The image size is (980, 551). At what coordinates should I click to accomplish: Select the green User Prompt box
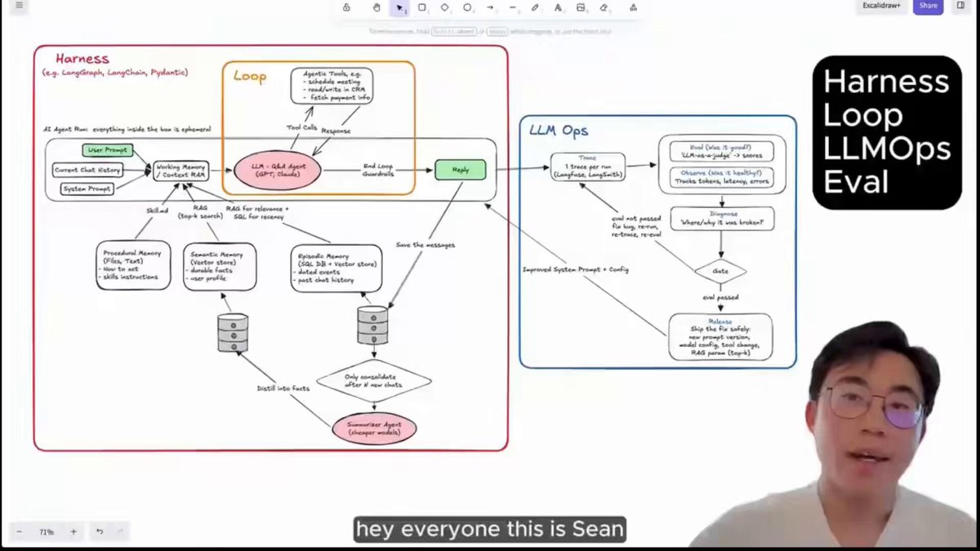[x=107, y=150]
